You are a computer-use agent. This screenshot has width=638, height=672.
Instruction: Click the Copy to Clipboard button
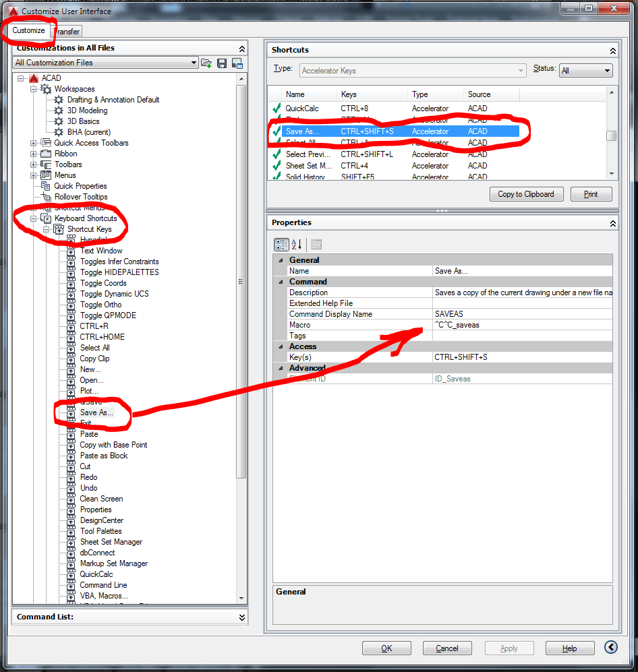(526, 193)
